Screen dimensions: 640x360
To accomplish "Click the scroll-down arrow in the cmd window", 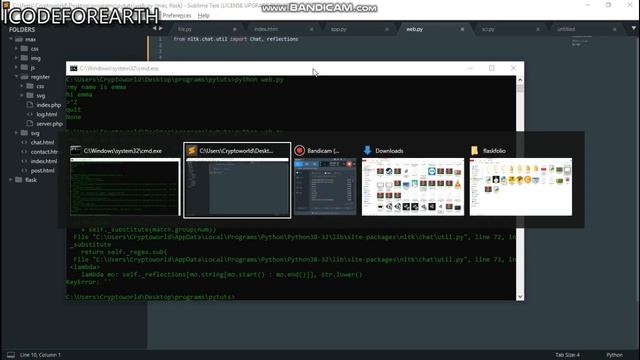I will [x=520, y=296].
